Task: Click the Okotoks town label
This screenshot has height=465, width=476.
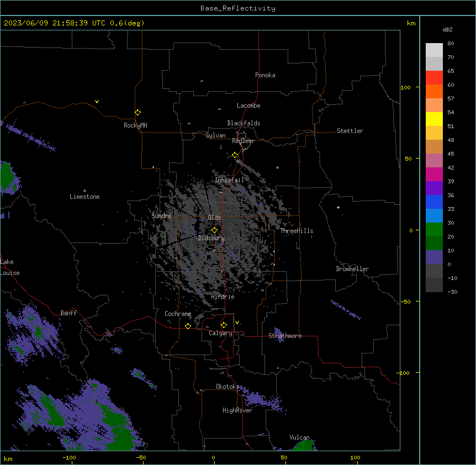Action: pos(228,387)
